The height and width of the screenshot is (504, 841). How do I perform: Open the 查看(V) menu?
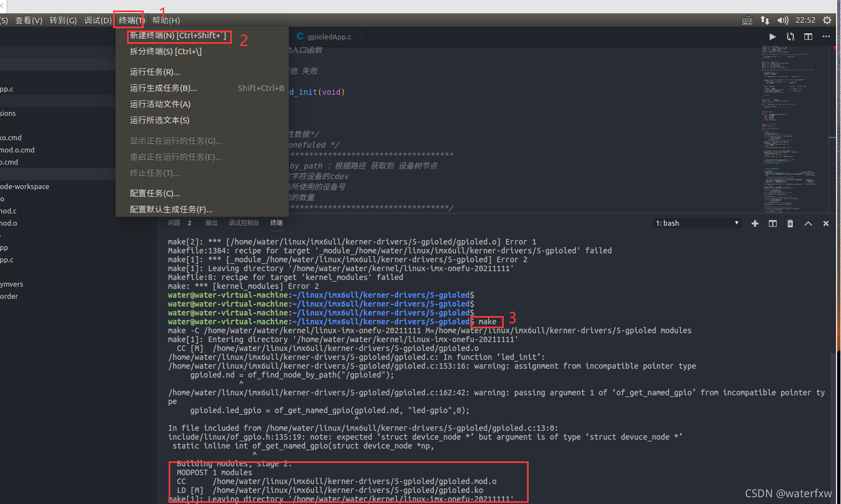click(x=28, y=21)
